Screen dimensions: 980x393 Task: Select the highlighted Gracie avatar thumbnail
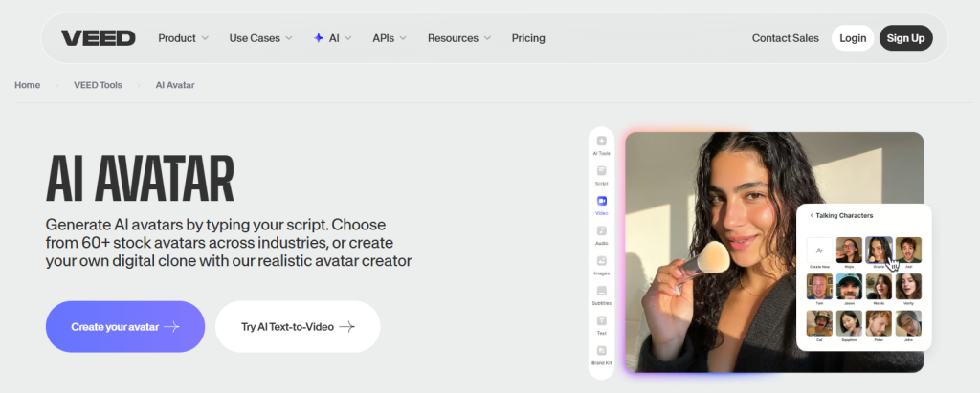tap(879, 250)
